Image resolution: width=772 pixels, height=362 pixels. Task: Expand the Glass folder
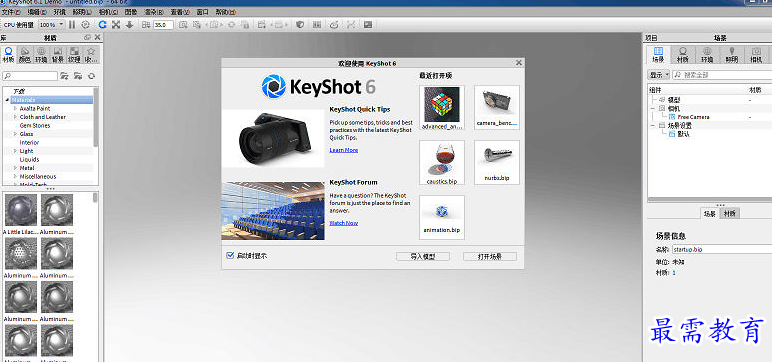click(15, 134)
